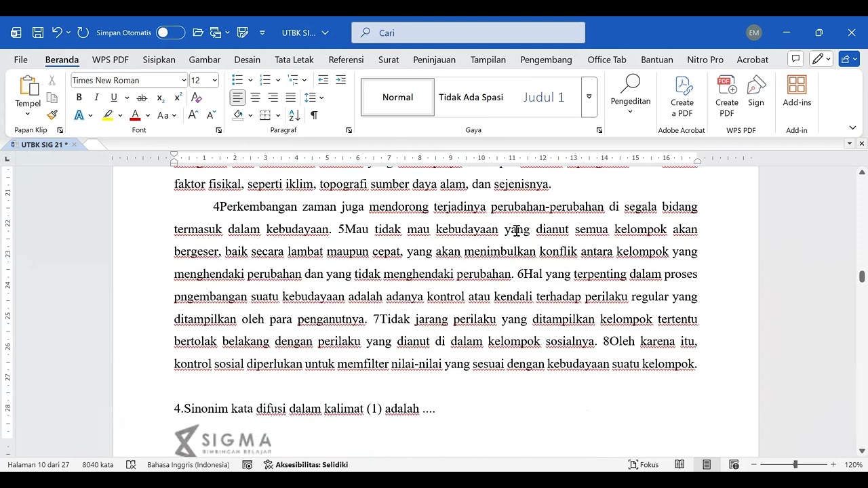Select the Cut scissors icon
This screenshot has height=488, width=868.
pos(52,81)
